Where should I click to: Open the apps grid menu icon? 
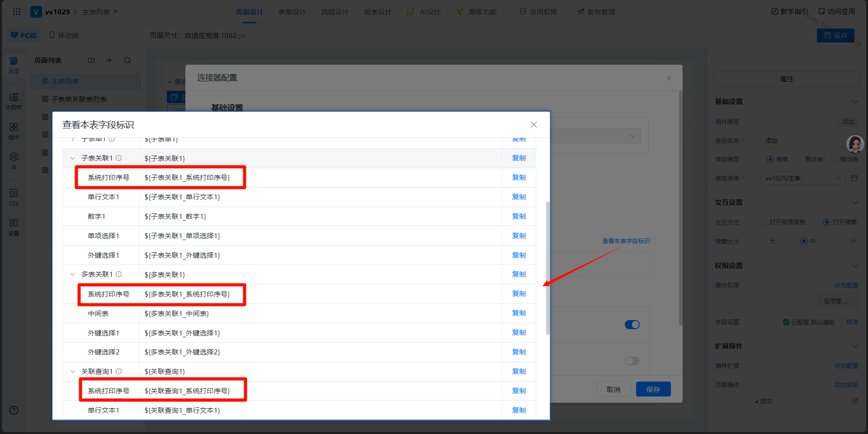point(17,12)
